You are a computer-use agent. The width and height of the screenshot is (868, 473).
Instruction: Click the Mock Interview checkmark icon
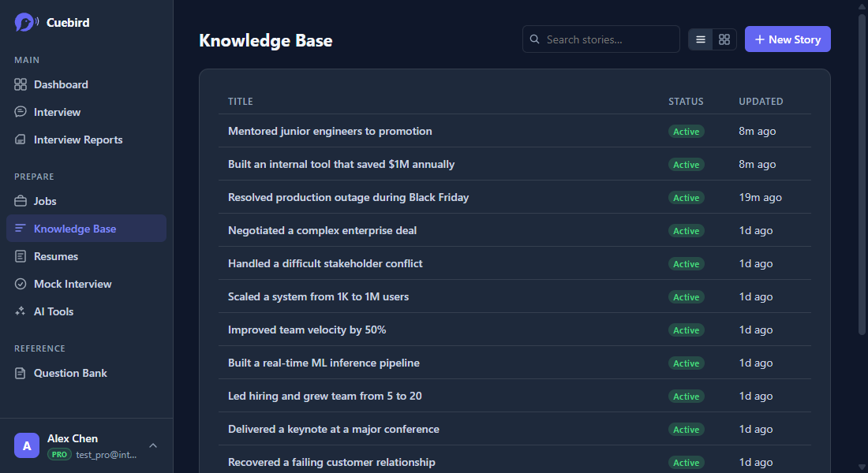tap(21, 284)
